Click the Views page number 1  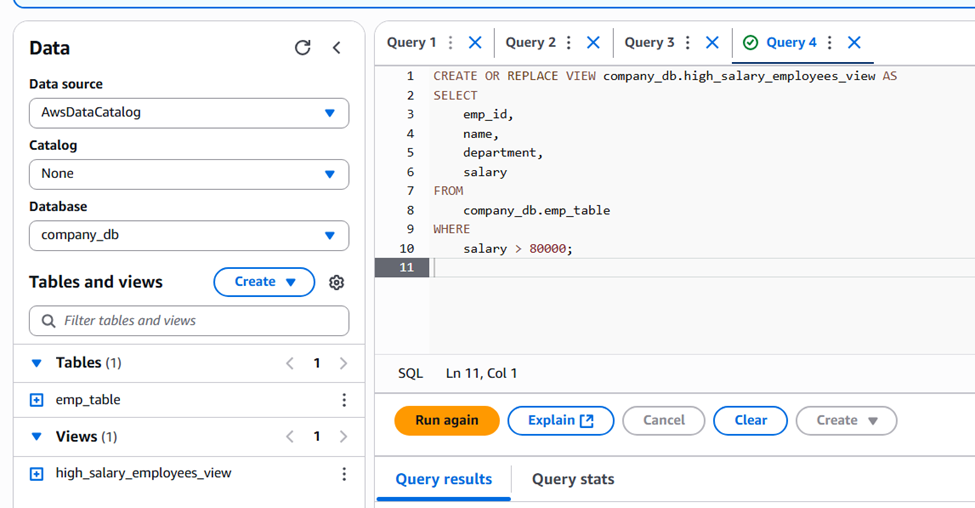[317, 436]
